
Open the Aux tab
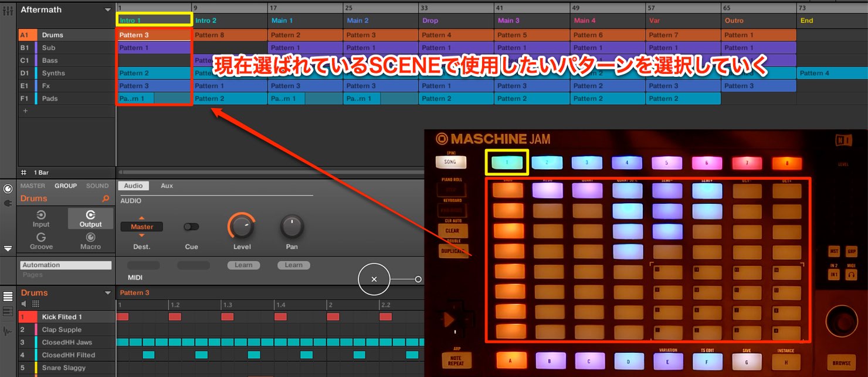click(167, 186)
